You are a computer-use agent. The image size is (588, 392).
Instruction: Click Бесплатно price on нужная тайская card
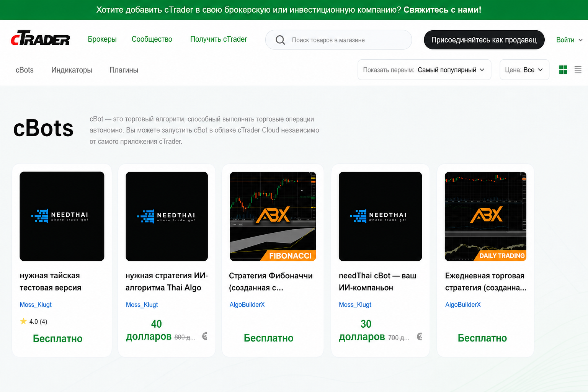click(58, 339)
